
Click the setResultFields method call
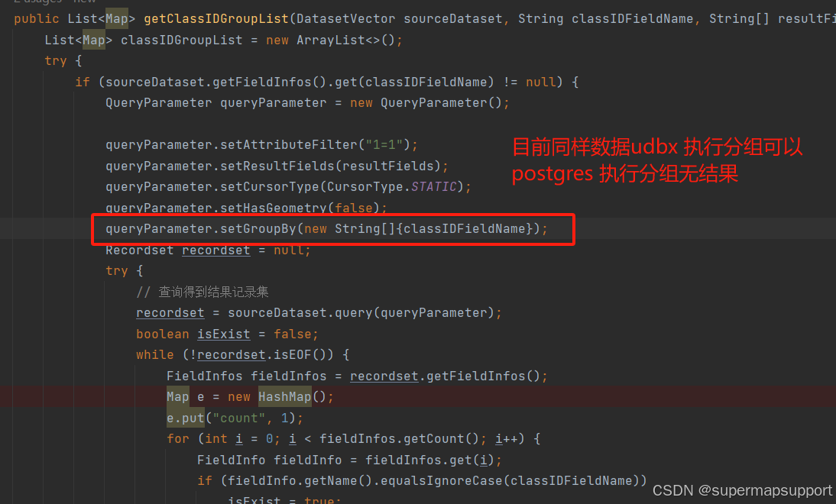tap(277, 166)
